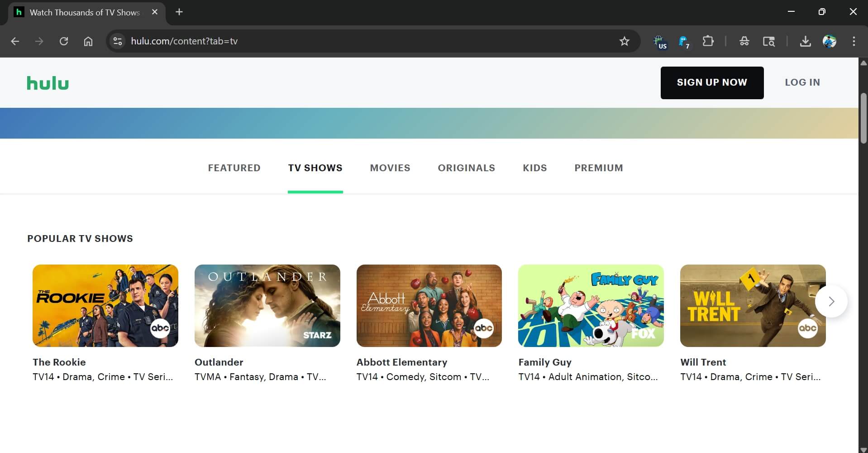Select the KIDS tab
Screen dimensions: 868x453
coord(534,168)
